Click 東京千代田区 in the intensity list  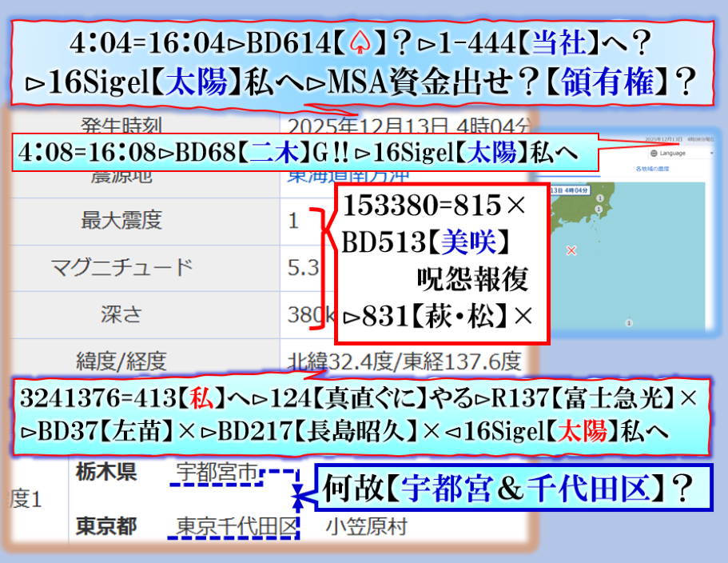(x=237, y=527)
